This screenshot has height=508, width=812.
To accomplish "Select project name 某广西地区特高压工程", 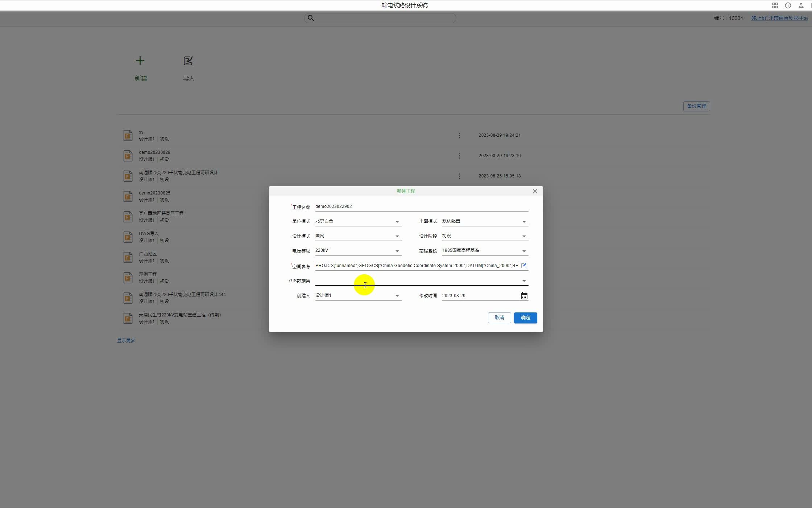I will click(161, 213).
